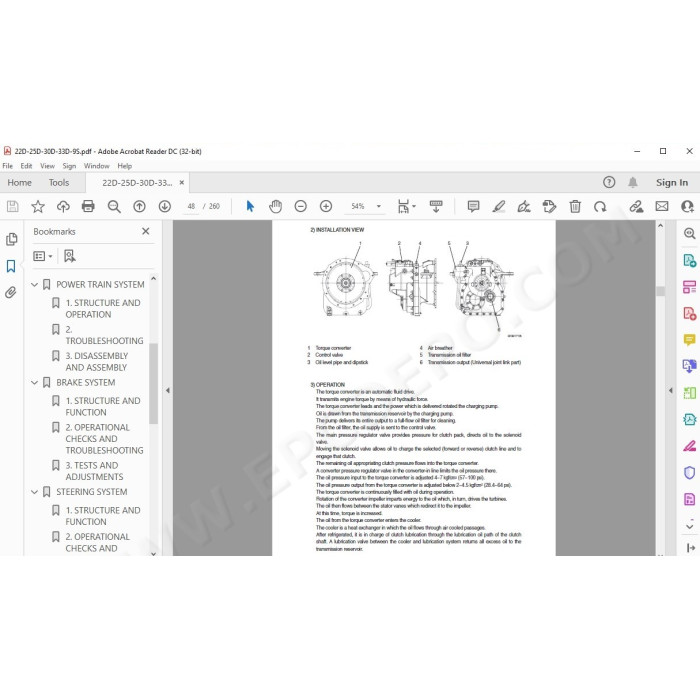The width and height of the screenshot is (700, 700).
Task: Open the help question mark
Action: point(609,182)
